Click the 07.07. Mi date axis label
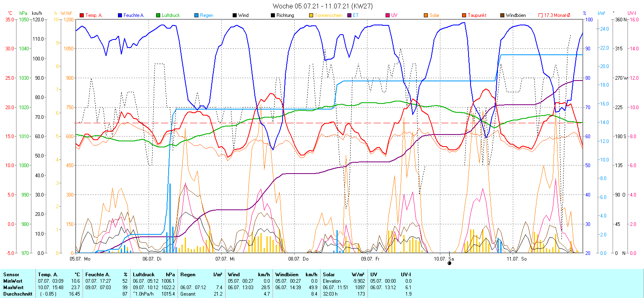 point(225,259)
